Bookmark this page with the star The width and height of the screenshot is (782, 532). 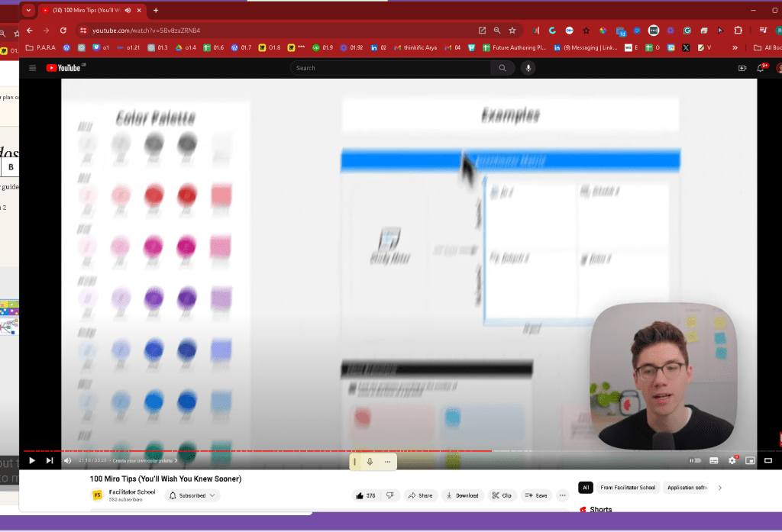point(512,31)
